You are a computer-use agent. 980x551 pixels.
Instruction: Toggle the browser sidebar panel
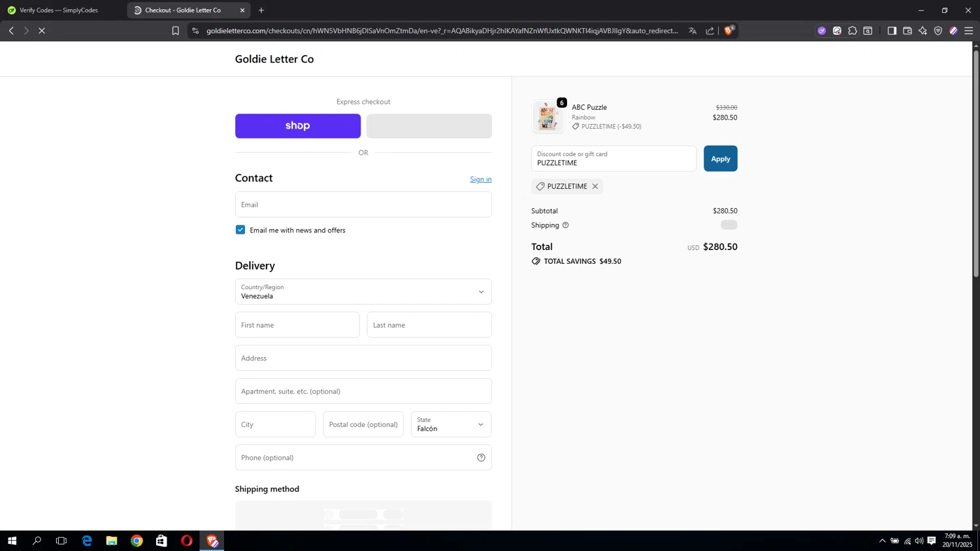pyautogui.click(x=892, y=31)
